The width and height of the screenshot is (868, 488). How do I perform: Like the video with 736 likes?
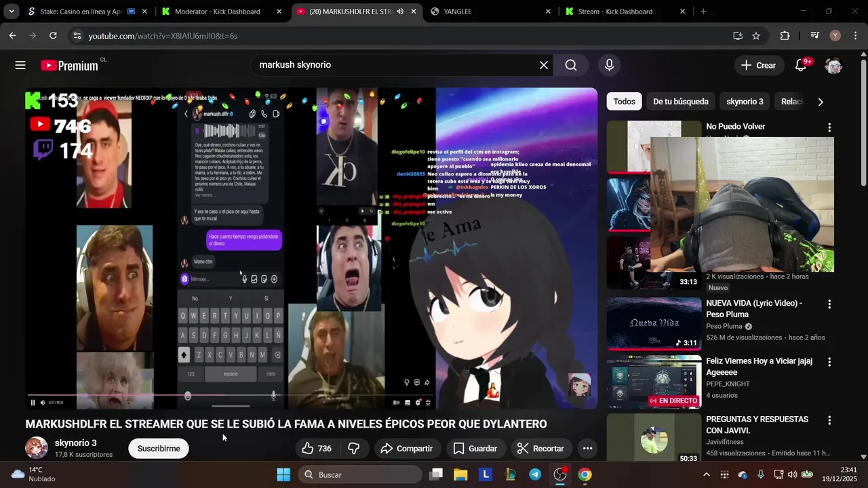(317, 449)
